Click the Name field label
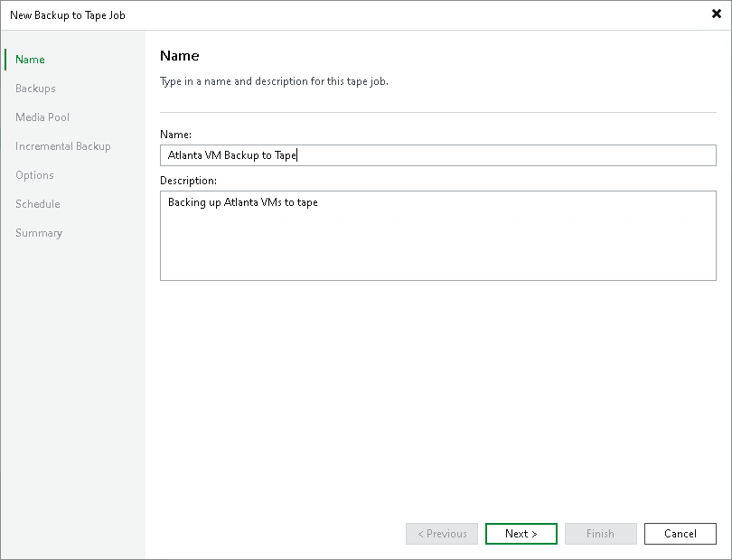 [x=175, y=135]
